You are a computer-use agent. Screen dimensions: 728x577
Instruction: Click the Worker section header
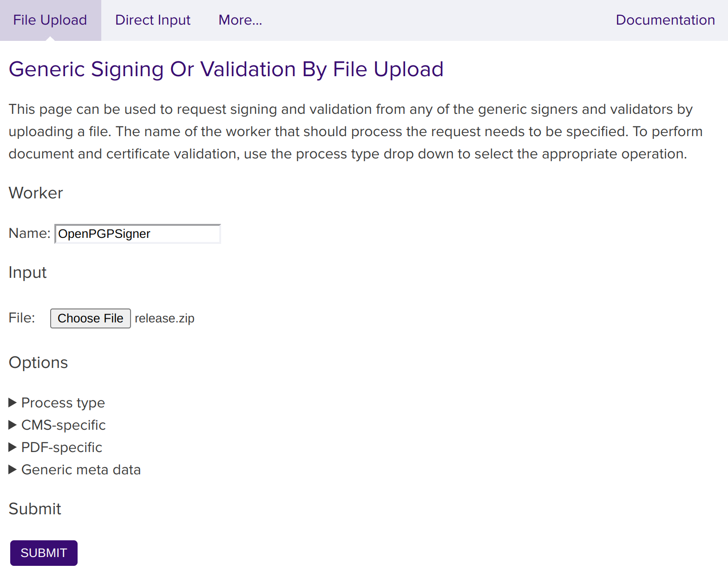click(35, 193)
